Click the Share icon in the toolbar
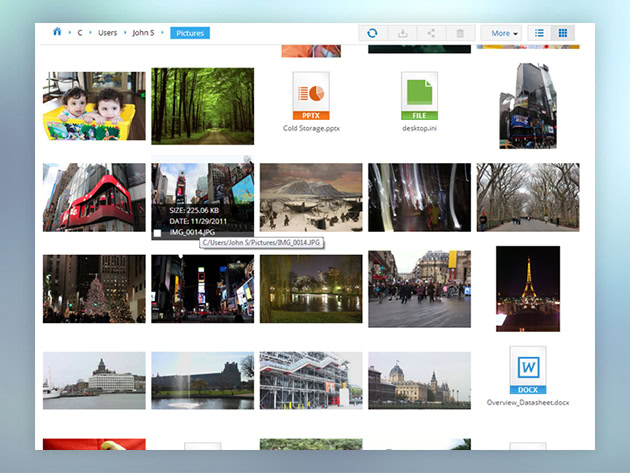Screen dimensions: 630x473 431,33
